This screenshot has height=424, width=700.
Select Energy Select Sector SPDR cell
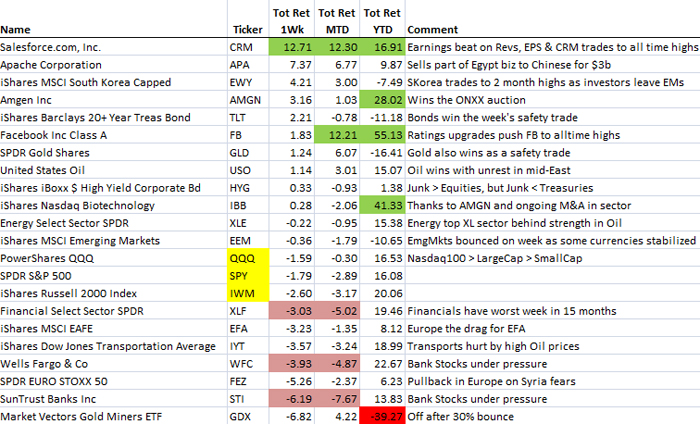coord(113,223)
